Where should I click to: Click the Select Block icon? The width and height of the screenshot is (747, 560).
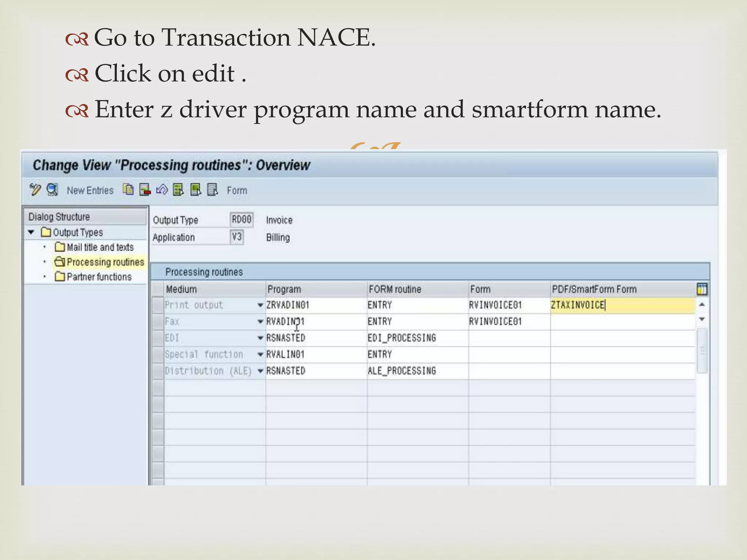196,190
